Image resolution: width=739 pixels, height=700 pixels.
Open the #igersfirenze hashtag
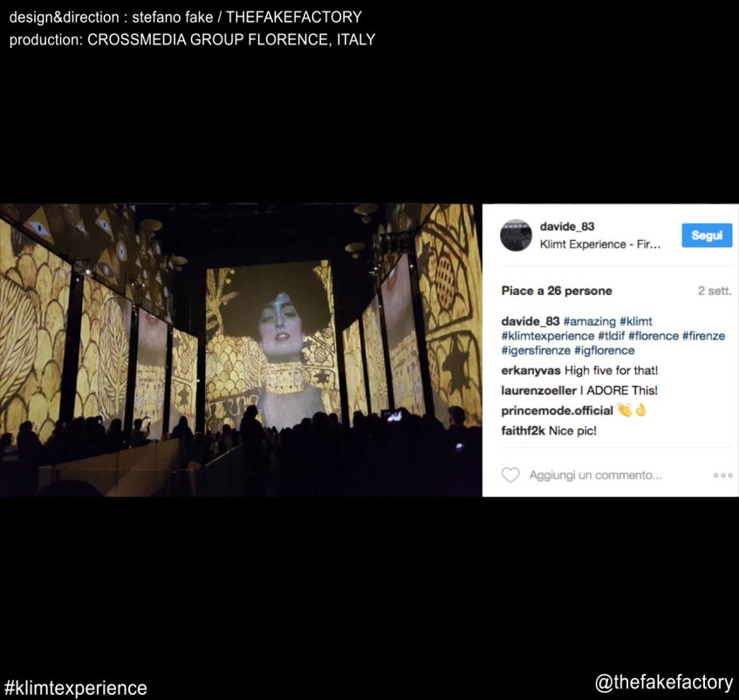536,351
